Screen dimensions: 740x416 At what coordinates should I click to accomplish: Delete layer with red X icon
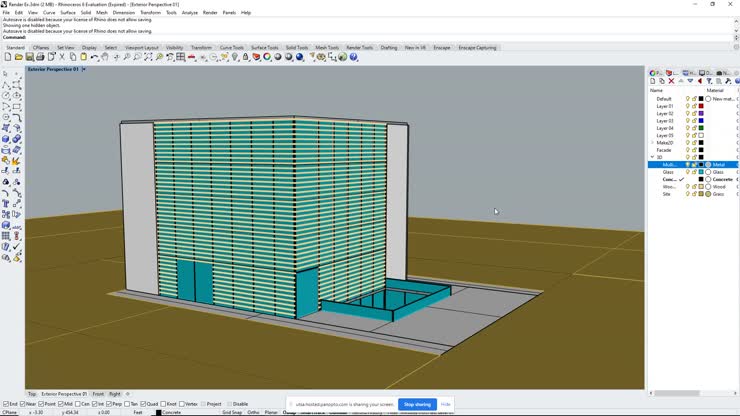click(x=671, y=81)
